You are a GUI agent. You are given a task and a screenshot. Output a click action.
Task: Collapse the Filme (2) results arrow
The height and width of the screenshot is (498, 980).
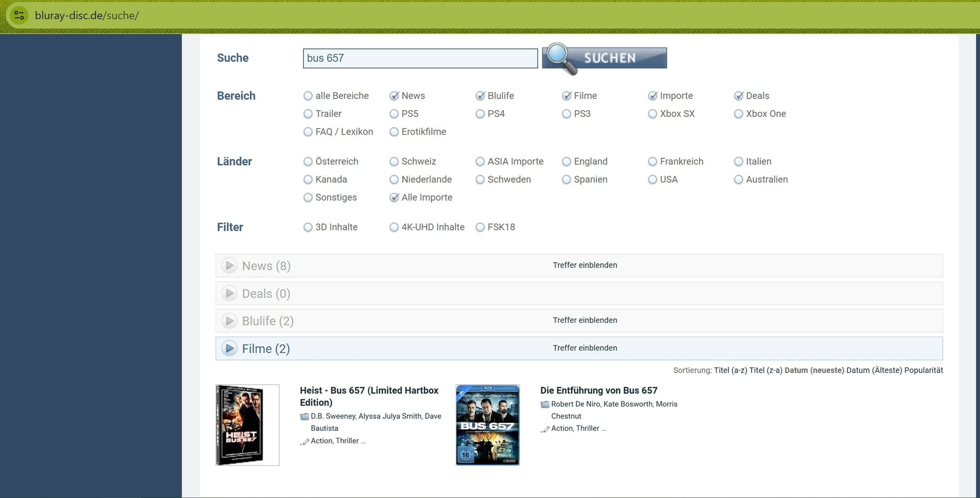click(x=229, y=348)
